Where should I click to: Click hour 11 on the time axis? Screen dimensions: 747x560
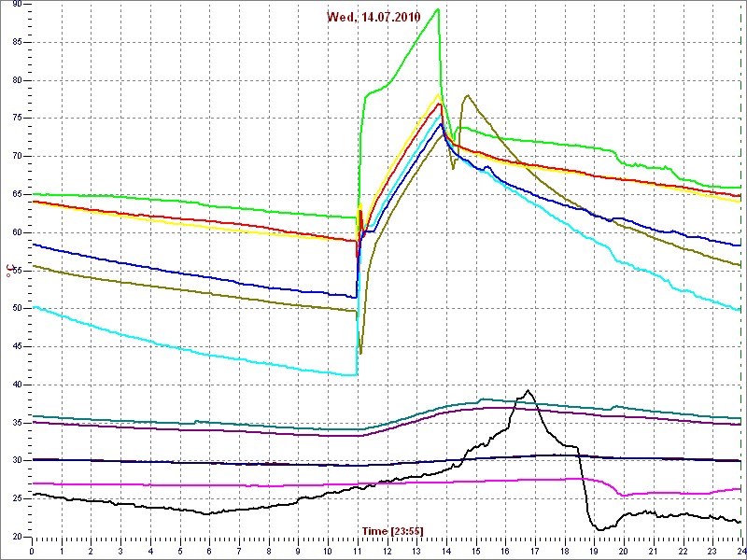coord(357,551)
